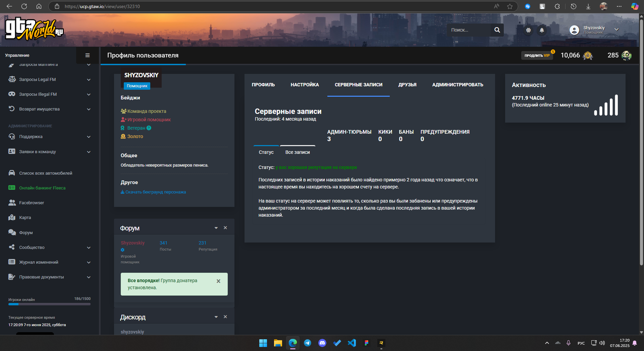Viewport: 644px width, 351px height.
Task: Open Онлайн банкинг Fleeca link
Action: click(42, 188)
